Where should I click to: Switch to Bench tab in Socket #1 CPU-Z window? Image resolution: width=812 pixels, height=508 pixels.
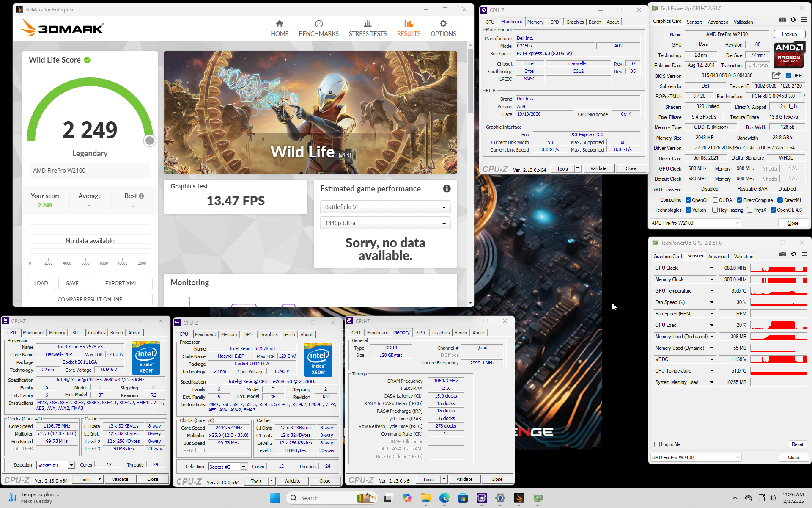(x=116, y=333)
